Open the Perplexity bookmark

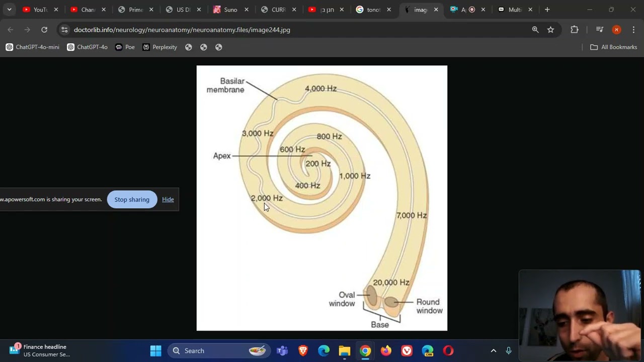point(160,47)
